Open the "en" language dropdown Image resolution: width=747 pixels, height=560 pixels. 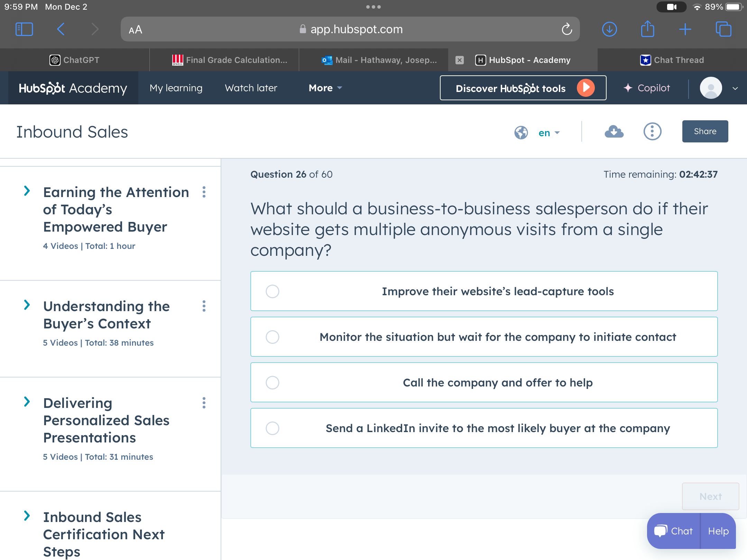pyautogui.click(x=549, y=133)
